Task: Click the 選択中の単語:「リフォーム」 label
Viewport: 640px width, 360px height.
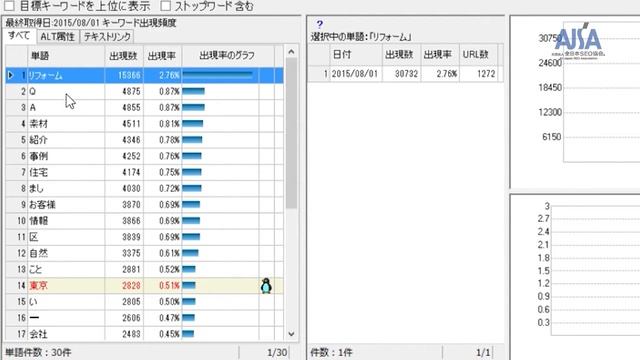Action: (361, 37)
